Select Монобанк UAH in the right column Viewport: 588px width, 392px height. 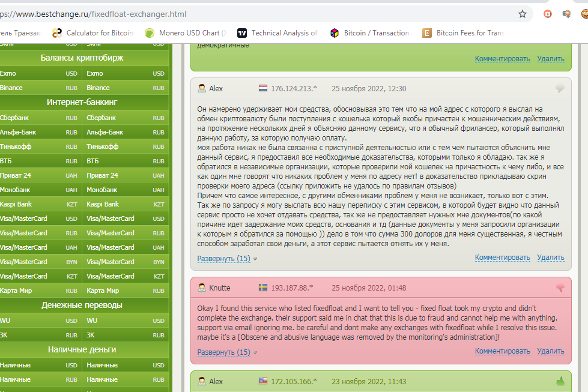click(x=126, y=190)
